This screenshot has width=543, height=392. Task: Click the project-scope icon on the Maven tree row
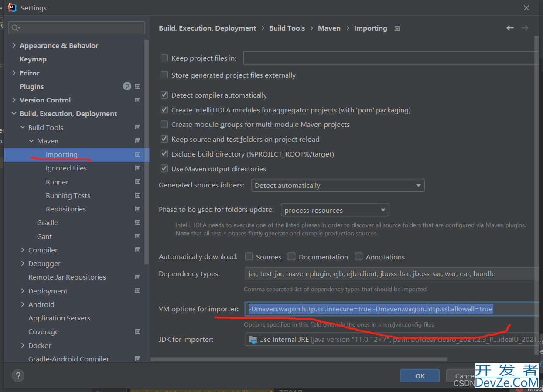138,141
